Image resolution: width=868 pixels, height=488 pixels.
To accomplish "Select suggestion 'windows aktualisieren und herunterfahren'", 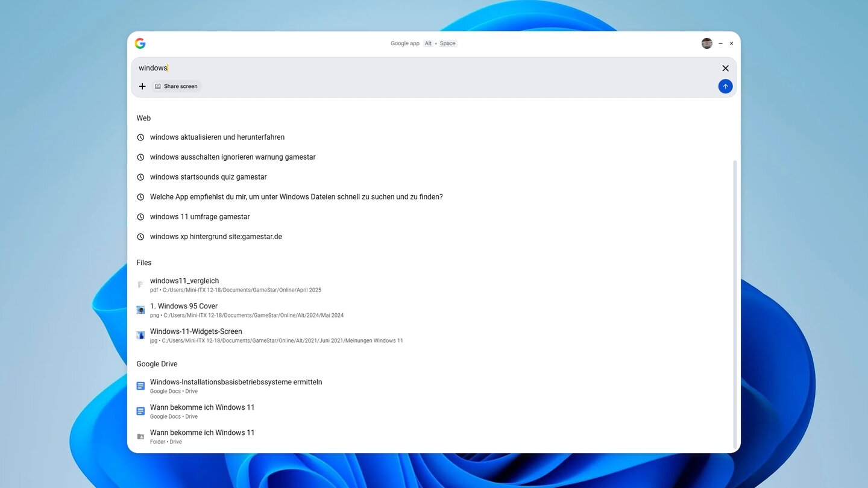I will pos(217,137).
